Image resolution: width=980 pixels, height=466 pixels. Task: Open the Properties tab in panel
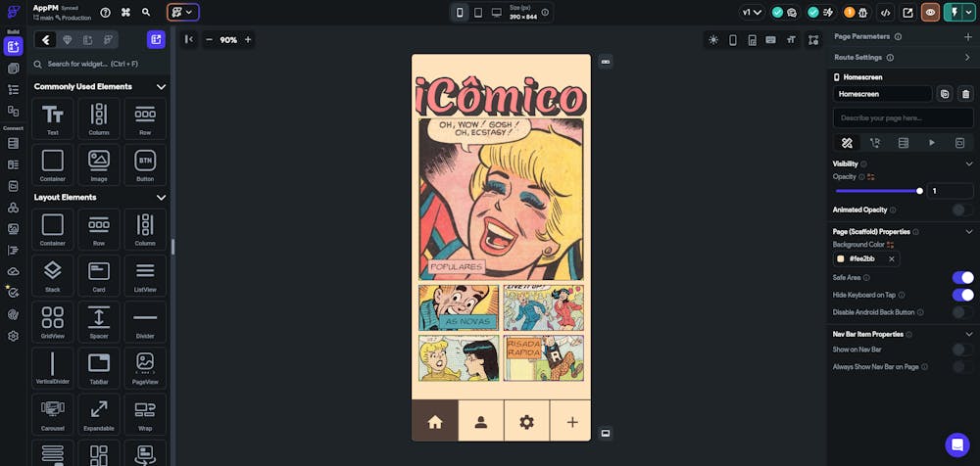click(847, 143)
